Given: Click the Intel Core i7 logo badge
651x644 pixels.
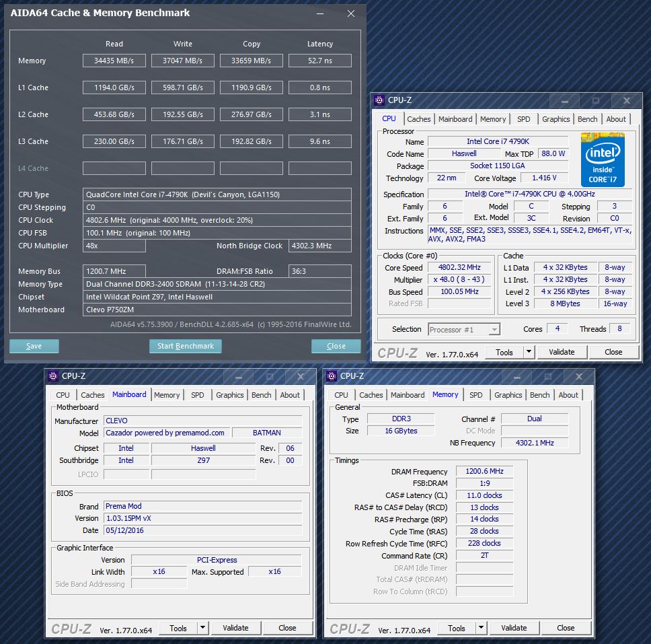Looking at the screenshot, I should tap(603, 160).
